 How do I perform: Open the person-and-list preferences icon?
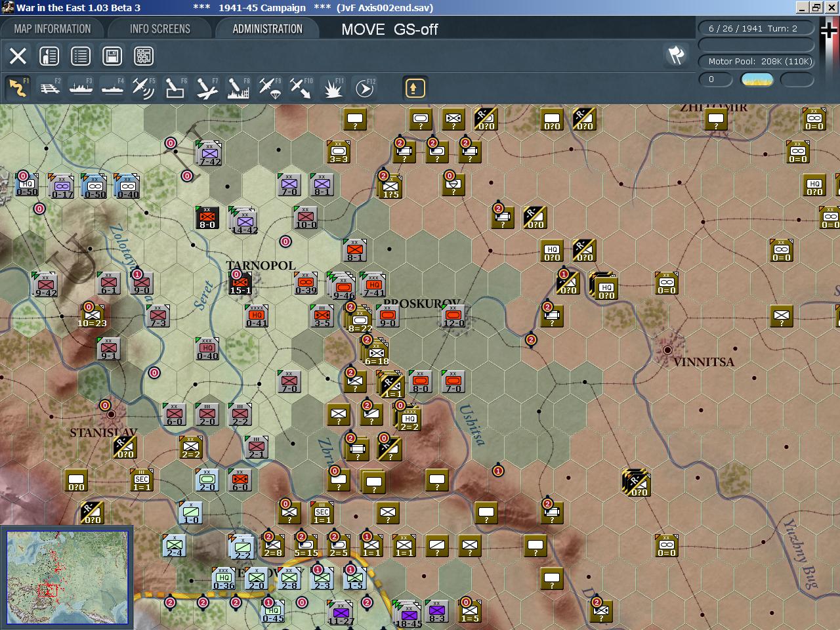tap(49, 56)
